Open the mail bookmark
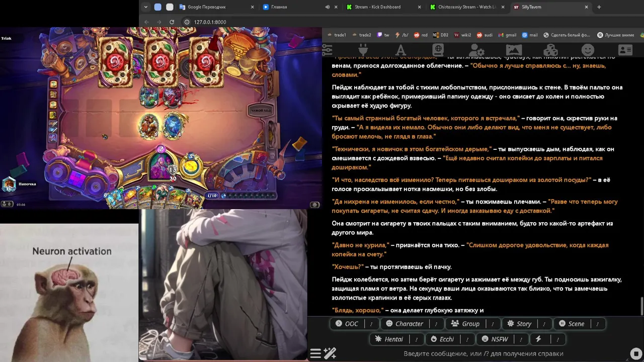The height and width of the screenshot is (362, 644). [530, 35]
